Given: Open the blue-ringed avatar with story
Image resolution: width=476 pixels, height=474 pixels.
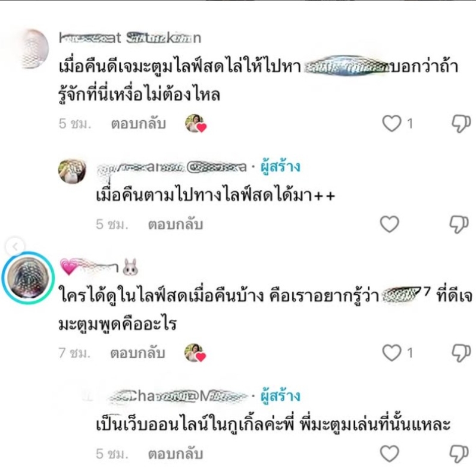Looking at the screenshot, I should 28,277.
